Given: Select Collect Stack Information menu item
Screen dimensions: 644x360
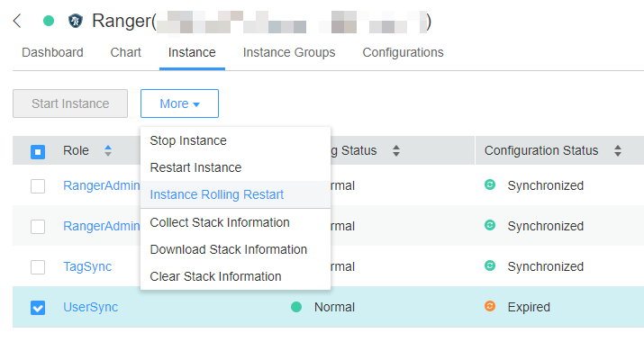Looking at the screenshot, I should 235,222.
